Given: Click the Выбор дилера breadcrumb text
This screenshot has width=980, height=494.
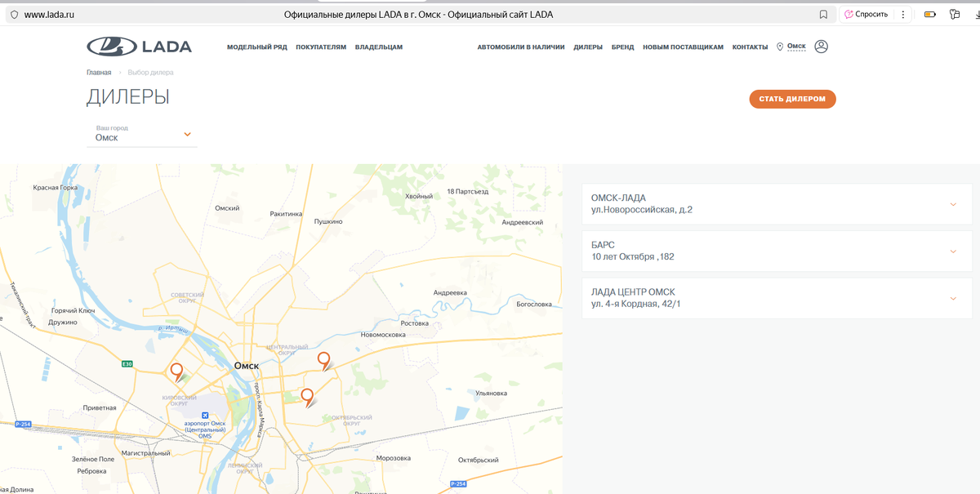Looking at the screenshot, I should click(x=150, y=73).
